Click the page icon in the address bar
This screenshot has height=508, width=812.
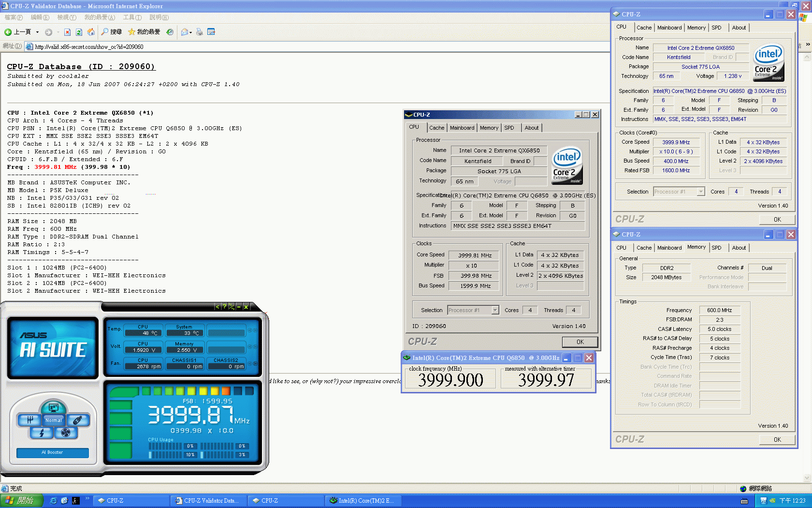(x=29, y=47)
